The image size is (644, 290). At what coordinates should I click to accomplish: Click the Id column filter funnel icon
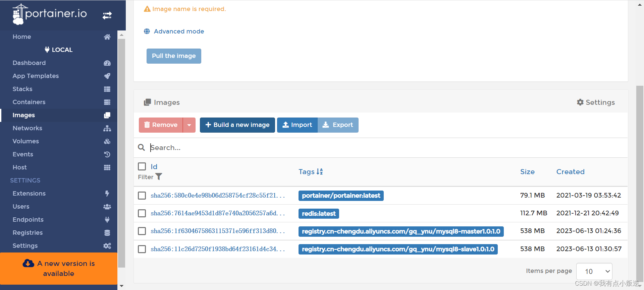tap(159, 177)
